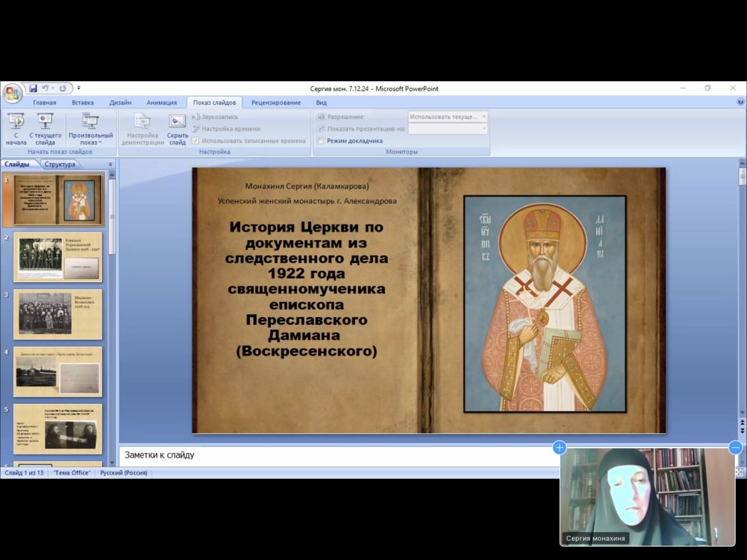Open 'Произвольный показ' dropdown
The image size is (747, 560).
[91, 129]
